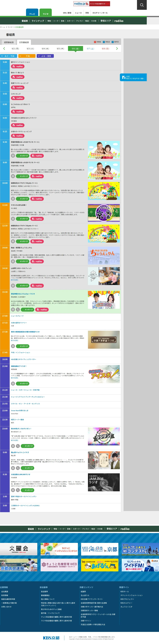Open website globe icon for 12:00 やすひろの京も安泰
159x644 pixels.
13,219
